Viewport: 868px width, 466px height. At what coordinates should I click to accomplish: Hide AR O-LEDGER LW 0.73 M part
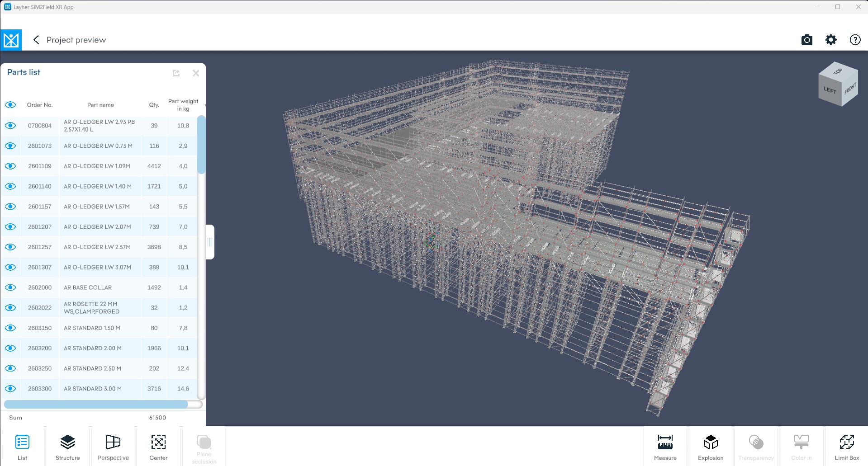(10, 146)
